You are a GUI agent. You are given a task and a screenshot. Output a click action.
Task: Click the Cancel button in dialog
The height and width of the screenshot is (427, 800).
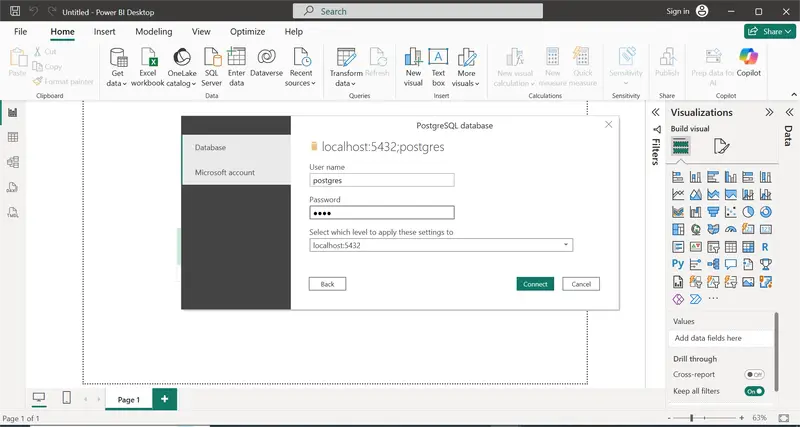(x=581, y=284)
